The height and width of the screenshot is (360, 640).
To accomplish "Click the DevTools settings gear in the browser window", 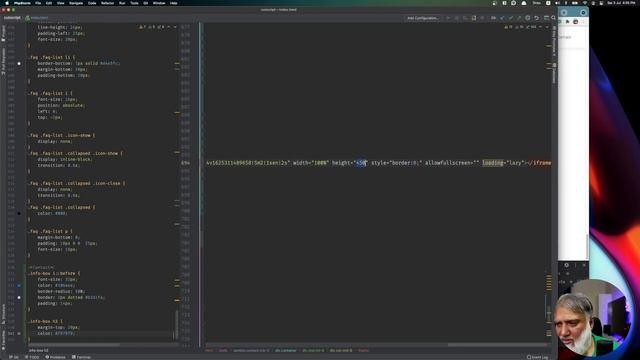I will coord(567,265).
